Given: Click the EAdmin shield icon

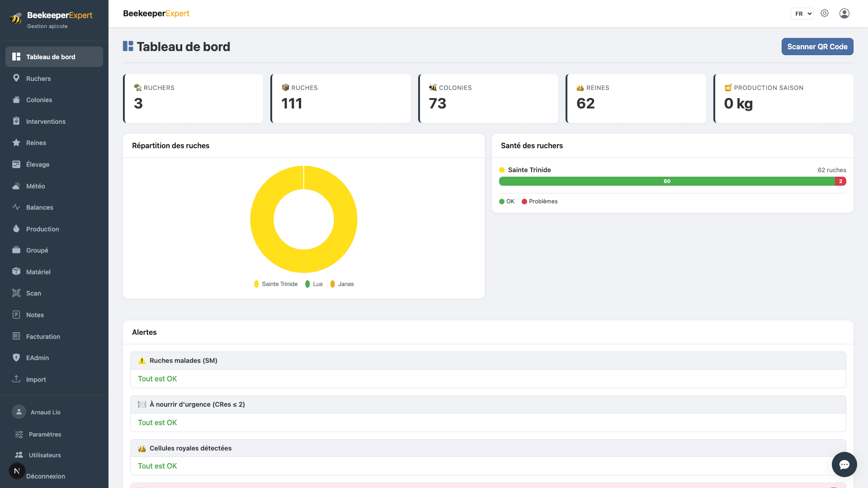Looking at the screenshot, I should [x=16, y=357].
